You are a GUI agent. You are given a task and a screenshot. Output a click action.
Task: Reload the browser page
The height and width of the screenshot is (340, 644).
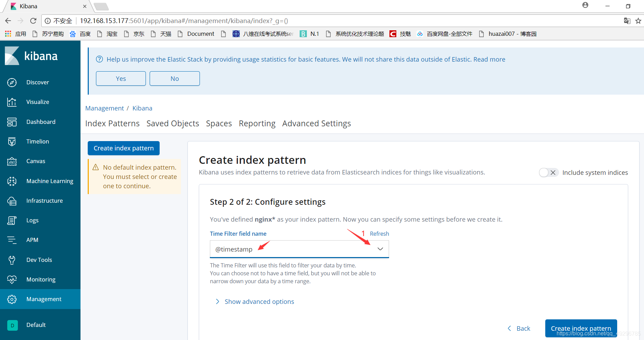coord(33,21)
